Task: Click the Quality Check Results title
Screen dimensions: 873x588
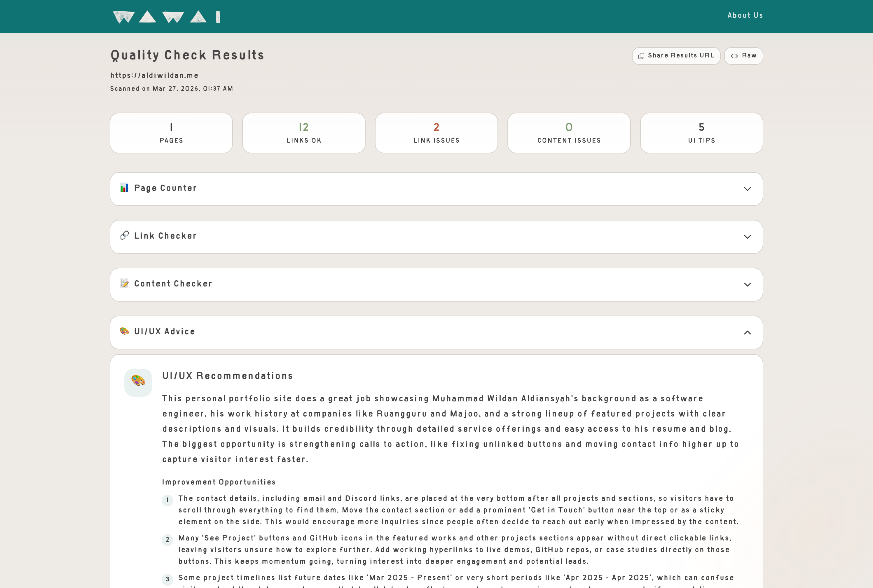Action: pos(187,55)
